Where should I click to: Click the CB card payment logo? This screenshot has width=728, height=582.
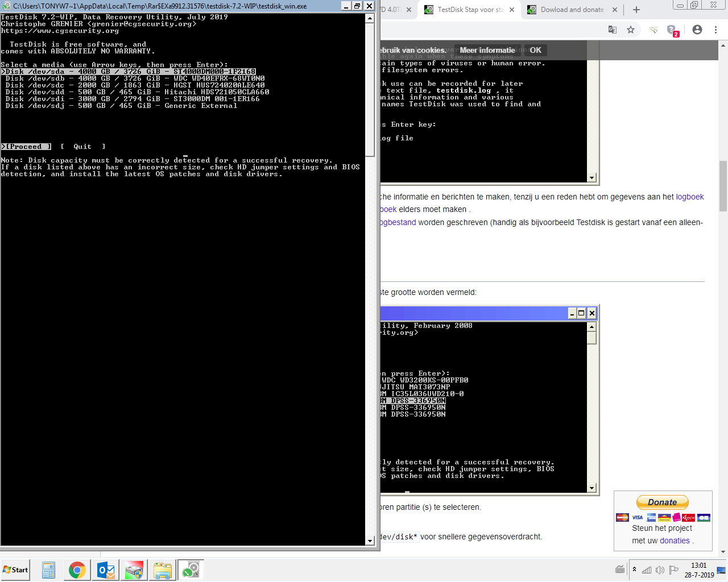point(704,517)
